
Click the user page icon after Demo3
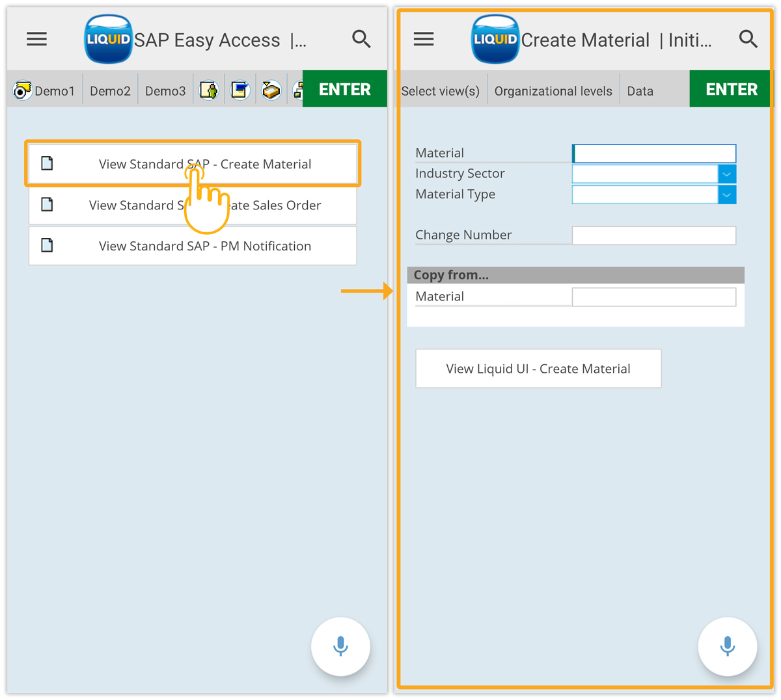pyautogui.click(x=209, y=90)
